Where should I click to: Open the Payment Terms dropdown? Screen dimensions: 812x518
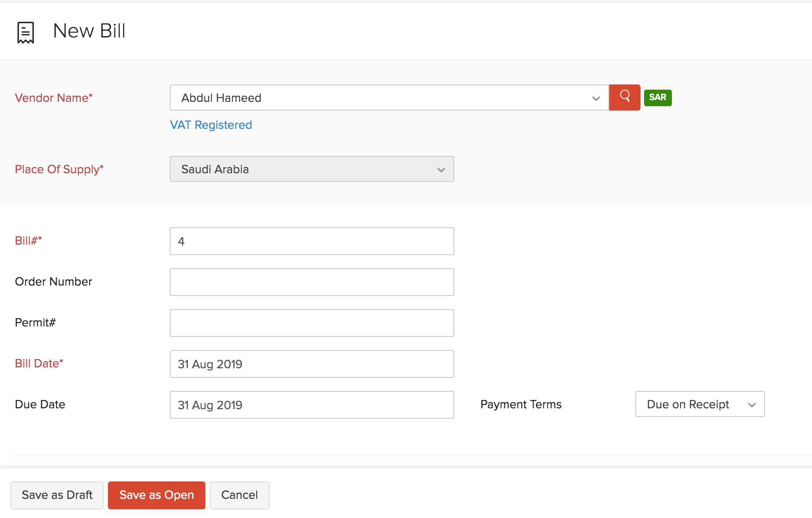pyautogui.click(x=699, y=404)
